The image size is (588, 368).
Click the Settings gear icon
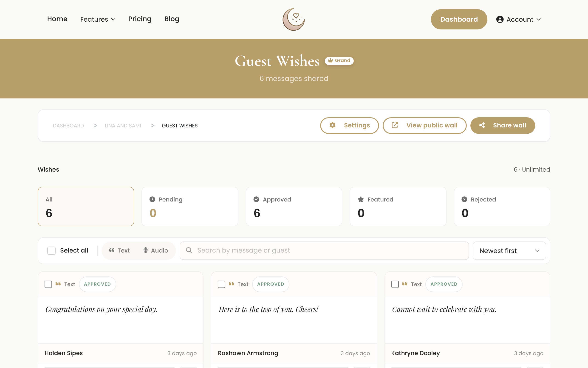tap(332, 125)
